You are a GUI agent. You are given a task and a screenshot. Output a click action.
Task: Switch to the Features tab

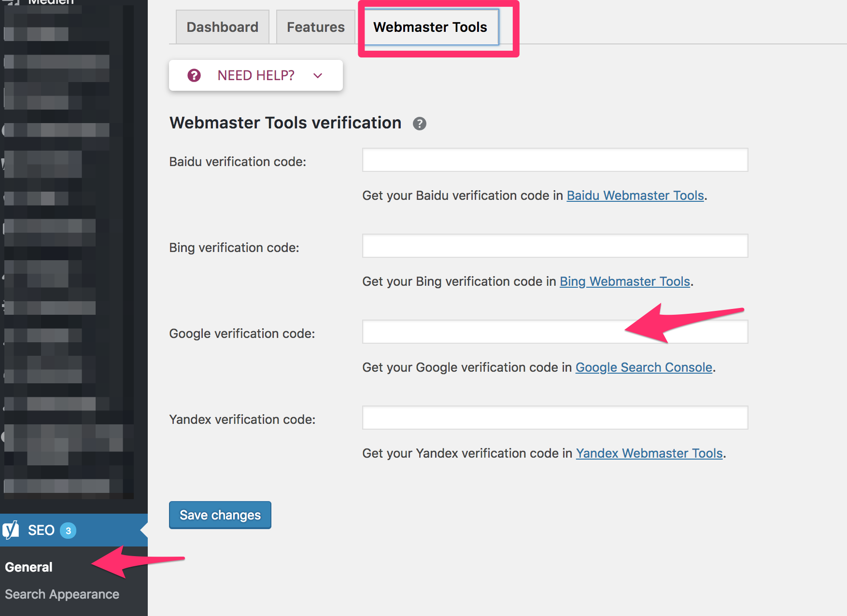coord(316,27)
